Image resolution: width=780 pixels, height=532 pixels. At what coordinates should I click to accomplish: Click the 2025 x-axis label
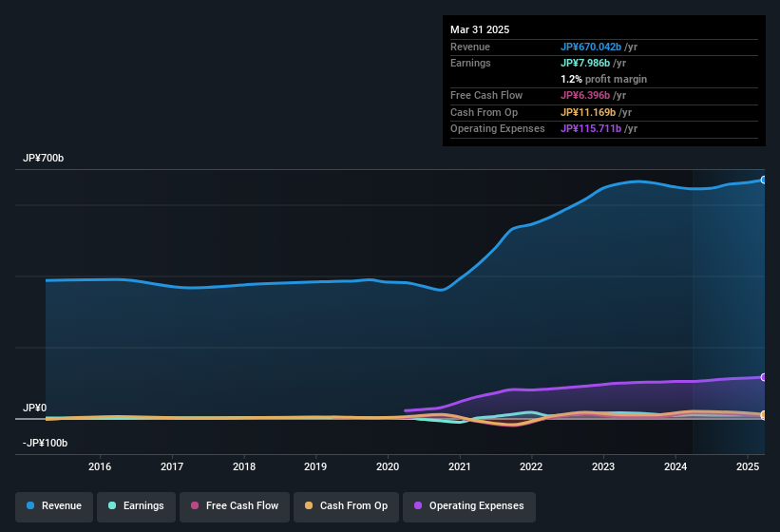pos(748,466)
